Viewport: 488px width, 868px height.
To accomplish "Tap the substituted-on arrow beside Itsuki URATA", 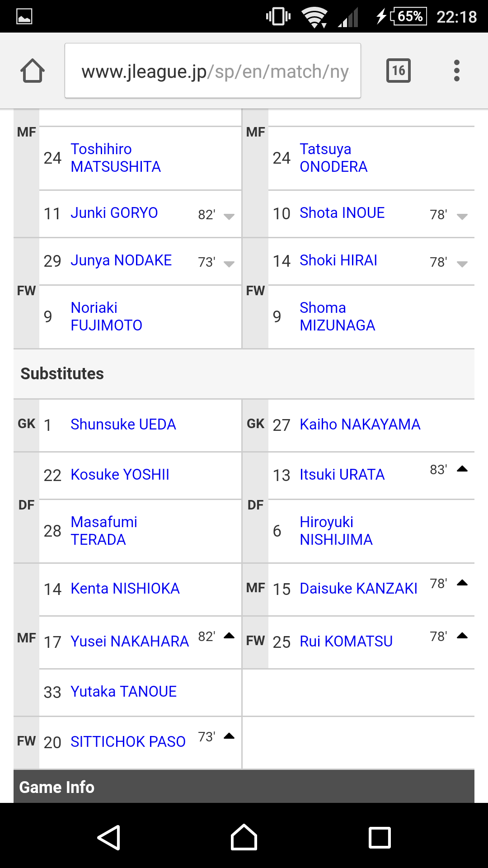I will (x=462, y=468).
